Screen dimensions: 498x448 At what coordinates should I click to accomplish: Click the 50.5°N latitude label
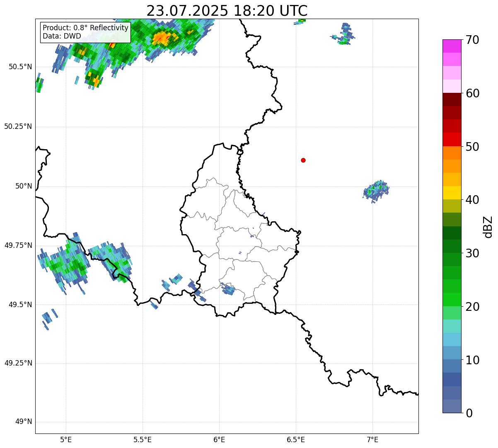coord(20,67)
